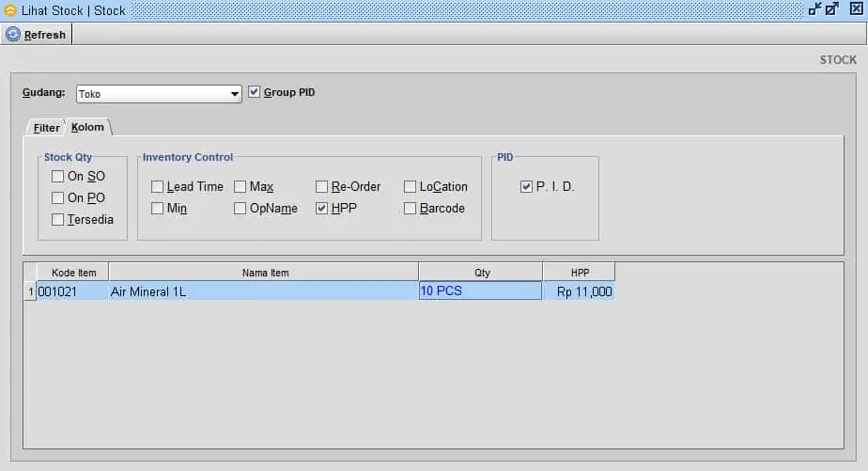Enable the On SO checkbox
Image resolution: width=868 pixels, height=471 pixels.
58,177
